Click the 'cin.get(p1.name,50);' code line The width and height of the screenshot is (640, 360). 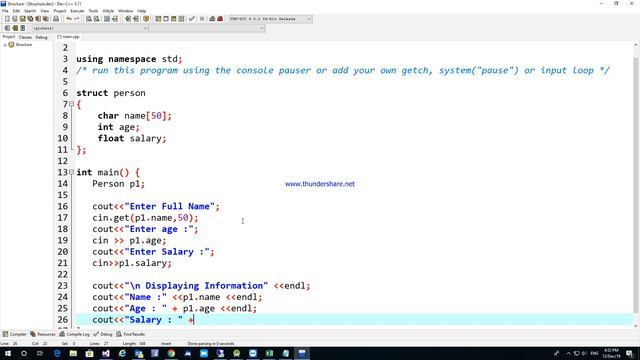(145, 218)
